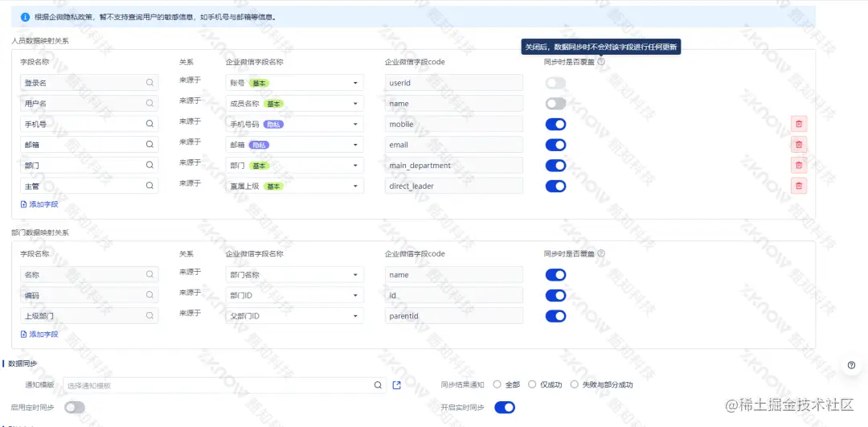Open the 成员名称 field dropdown
The height and width of the screenshot is (427, 868).
pyautogui.click(x=295, y=103)
